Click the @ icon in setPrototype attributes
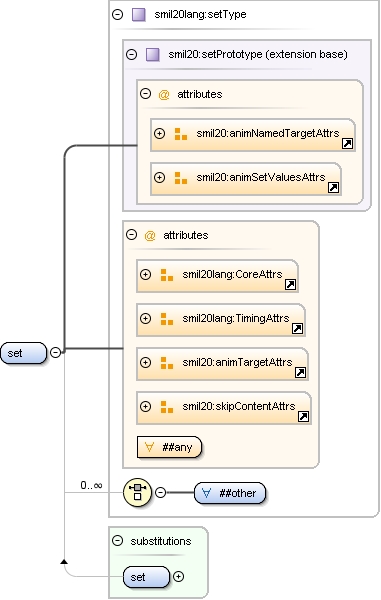 [x=164, y=94]
